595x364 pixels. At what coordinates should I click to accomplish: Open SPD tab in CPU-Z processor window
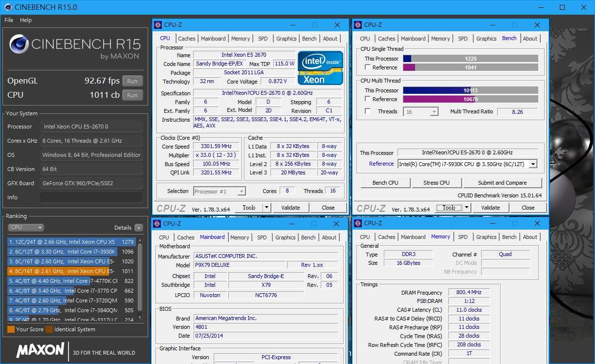point(263,39)
